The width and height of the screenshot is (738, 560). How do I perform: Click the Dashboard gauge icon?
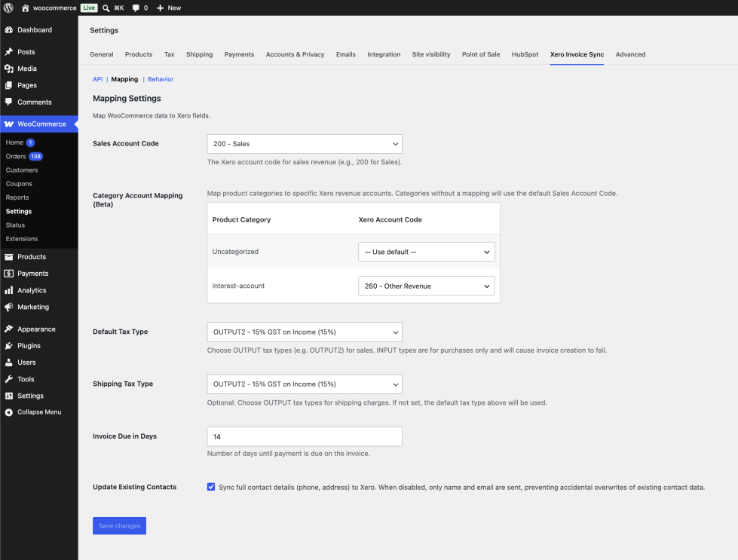point(9,29)
